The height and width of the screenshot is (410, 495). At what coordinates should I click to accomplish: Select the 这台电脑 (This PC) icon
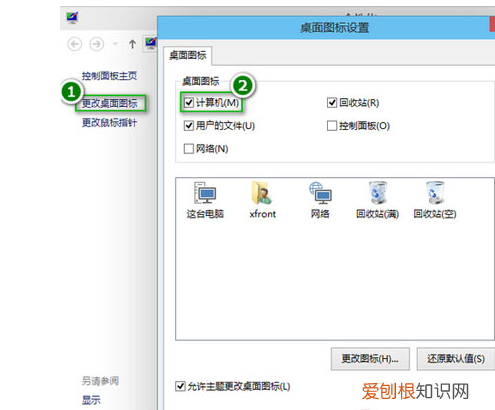tap(205, 200)
